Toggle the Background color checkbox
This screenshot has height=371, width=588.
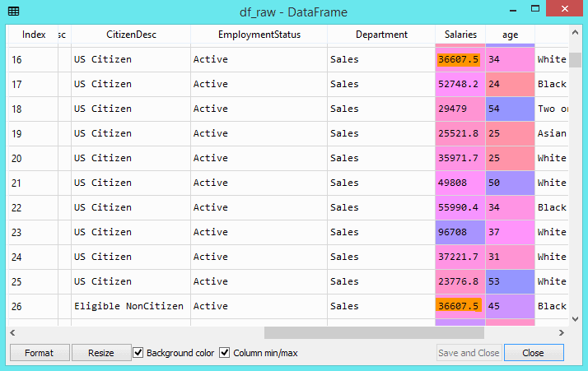tap(138, 353)
